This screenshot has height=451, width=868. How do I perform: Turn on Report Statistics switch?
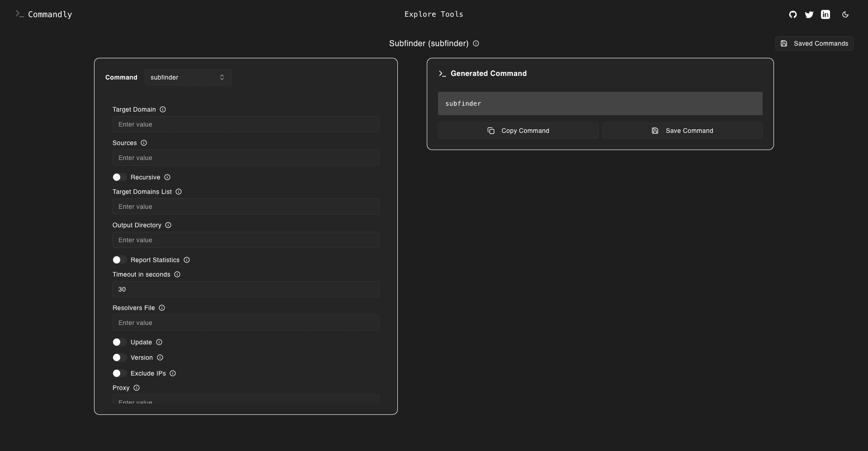click(119, 260)
